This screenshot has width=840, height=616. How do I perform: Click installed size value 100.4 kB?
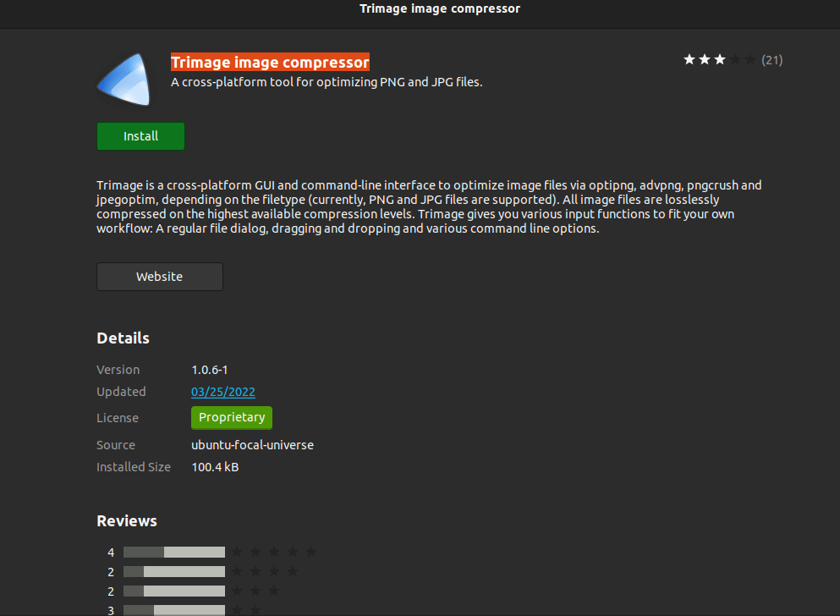(x=215, y=467)
